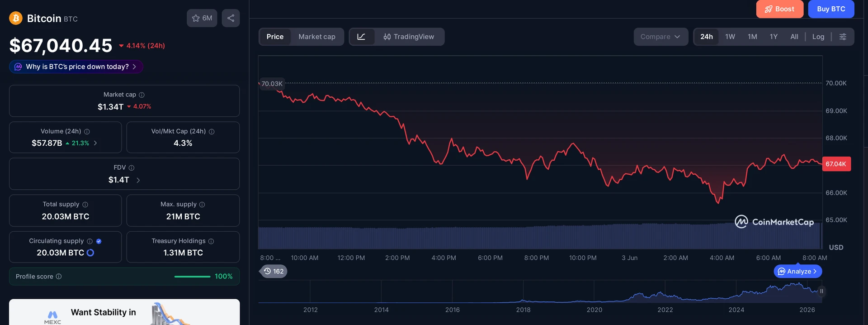Click the Buy BTC button
868x325 pixels.
click(831, 9)
